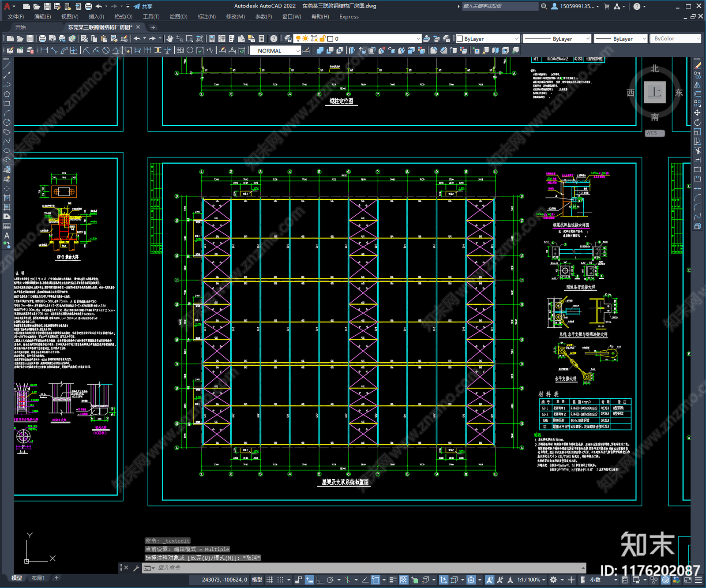Image resolution: width=706 pixels, height=588 pixels.
Task: Switch to the 开始 start tab
Action: coord(21,27)
